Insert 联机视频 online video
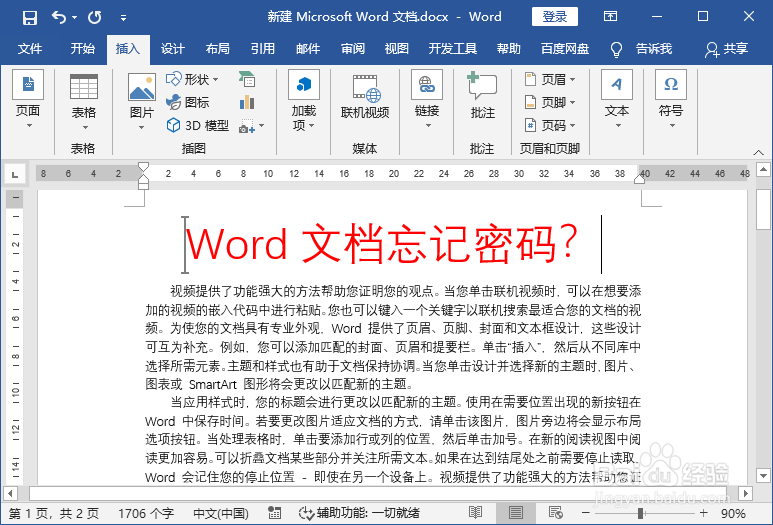773x525 pixels. coord(365,98)
